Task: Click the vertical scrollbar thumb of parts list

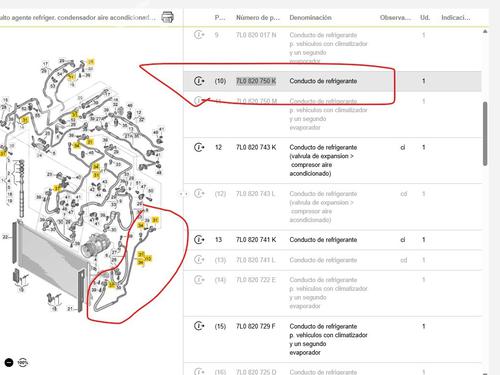Action: [x=485, y=133]
